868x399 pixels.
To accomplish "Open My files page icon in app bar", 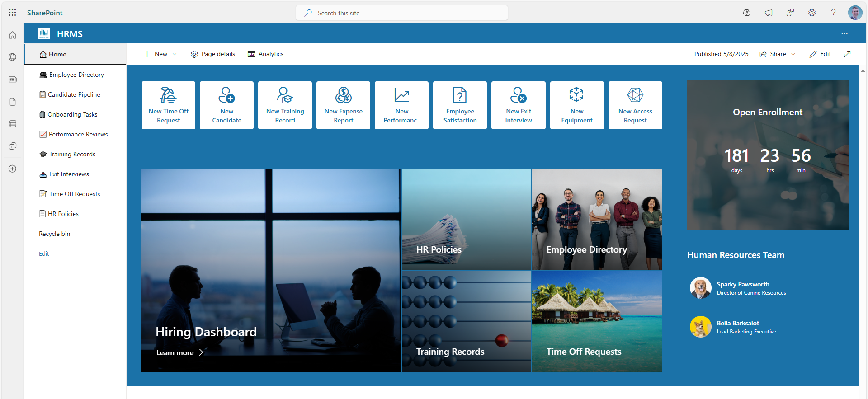I will 13,102.
